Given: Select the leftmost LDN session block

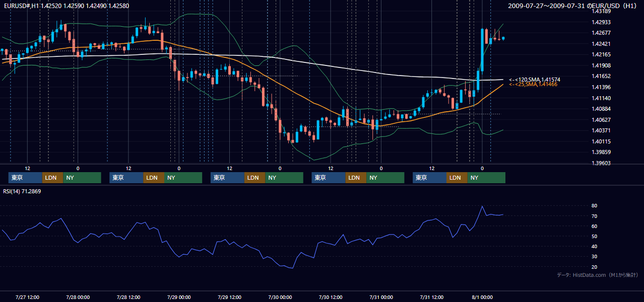Looking at the screenshot, I should (x=52, y=178).
